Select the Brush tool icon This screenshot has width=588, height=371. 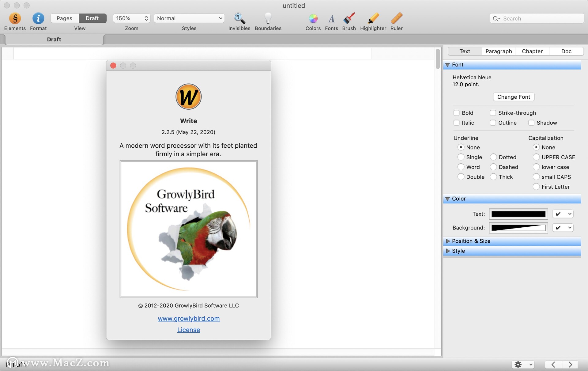[349, 18]
